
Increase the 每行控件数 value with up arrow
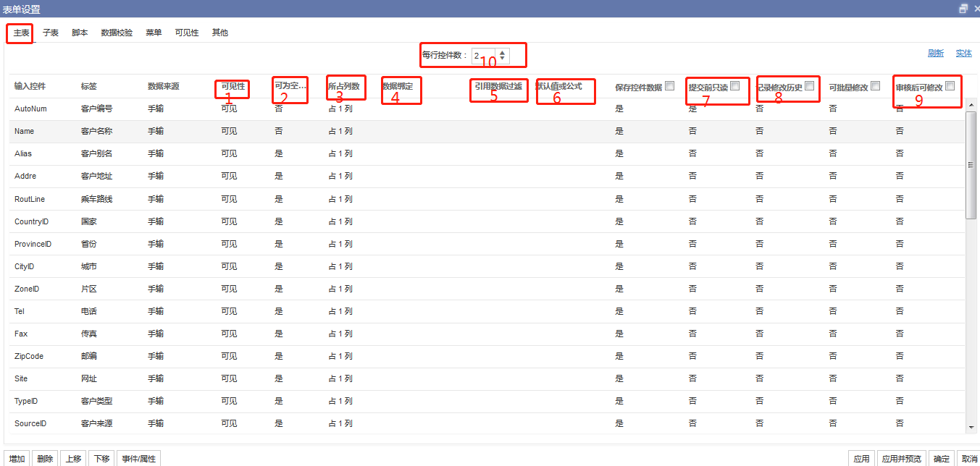pyautogui.click(x=502, y=52)
